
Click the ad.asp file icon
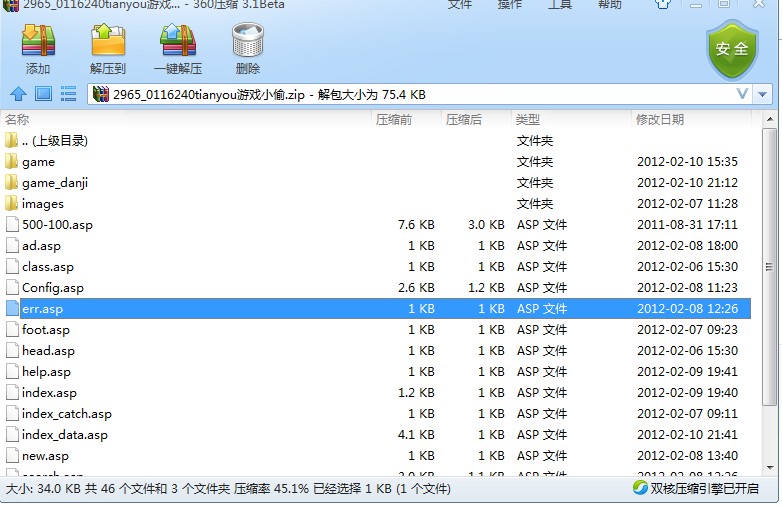12,245
